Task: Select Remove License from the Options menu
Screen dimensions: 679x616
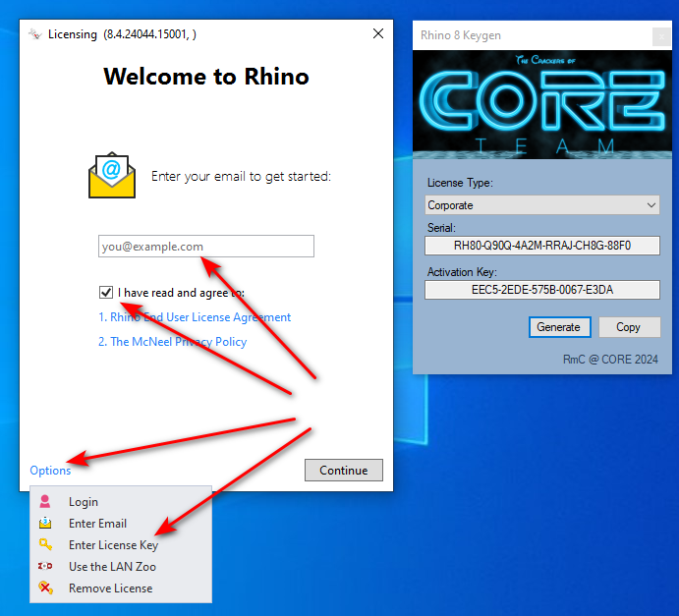Action: coord(110,588)
